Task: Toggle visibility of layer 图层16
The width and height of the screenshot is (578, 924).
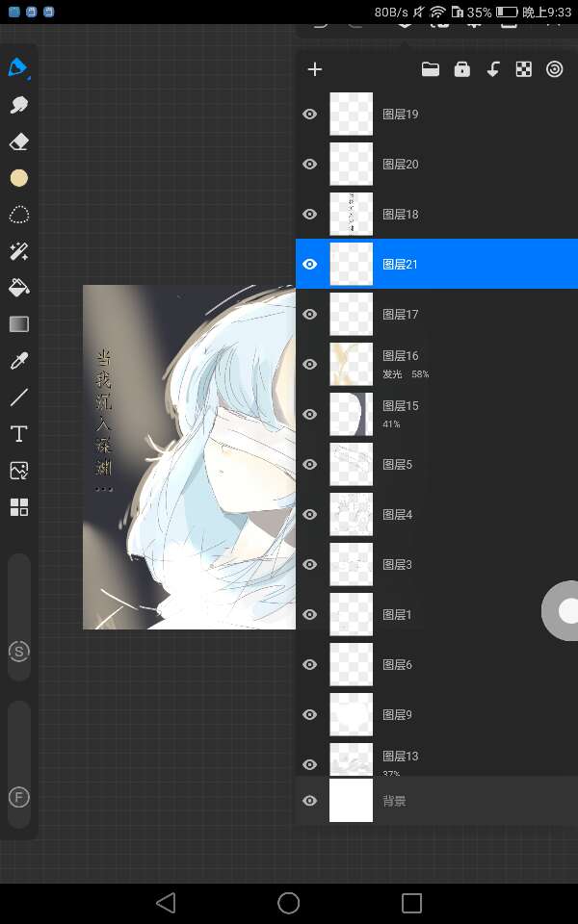Action: click(x=310, y=365)
